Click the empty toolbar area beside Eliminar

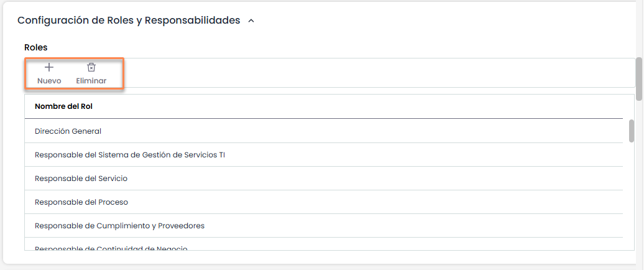coord(373,73)
